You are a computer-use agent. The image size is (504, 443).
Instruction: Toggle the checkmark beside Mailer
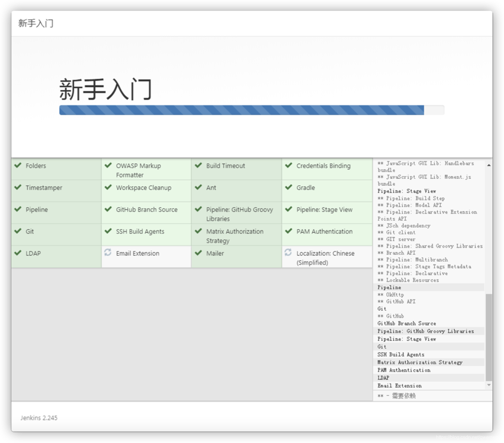click(x=199, y=253)
